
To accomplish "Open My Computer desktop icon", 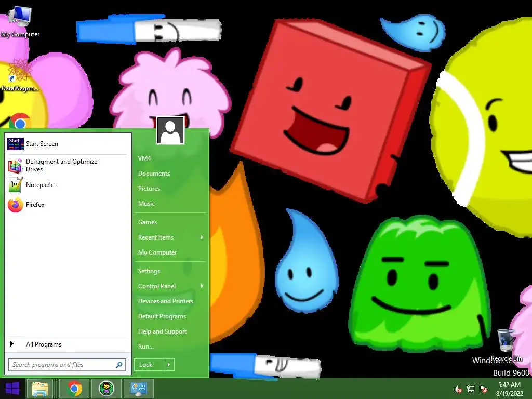I will pos(20,20).
